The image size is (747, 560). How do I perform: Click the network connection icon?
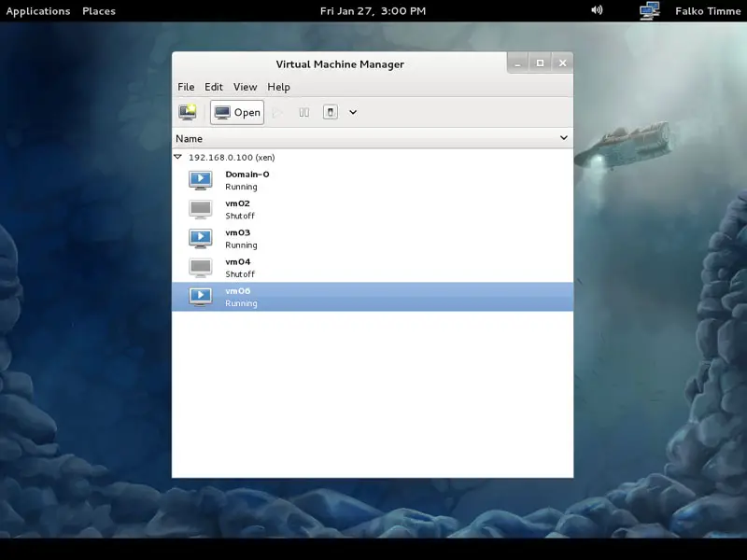click(x=650, y=10)
